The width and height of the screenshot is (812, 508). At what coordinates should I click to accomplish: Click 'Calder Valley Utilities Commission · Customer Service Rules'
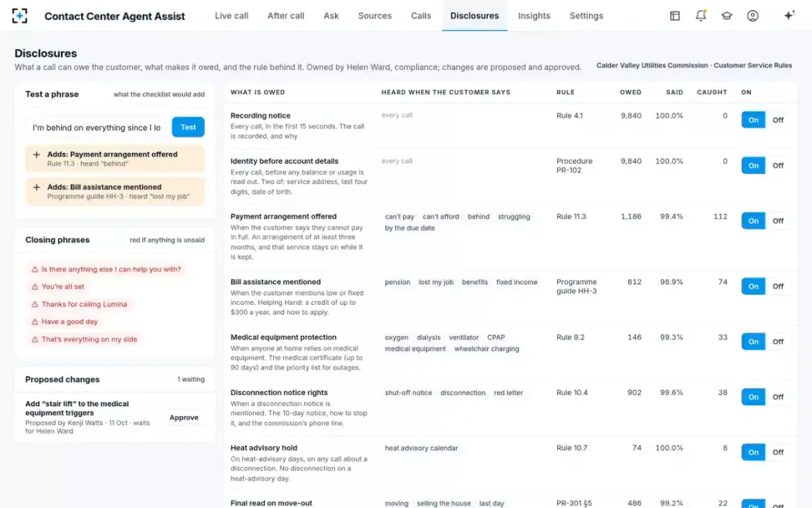pos(694,66)
